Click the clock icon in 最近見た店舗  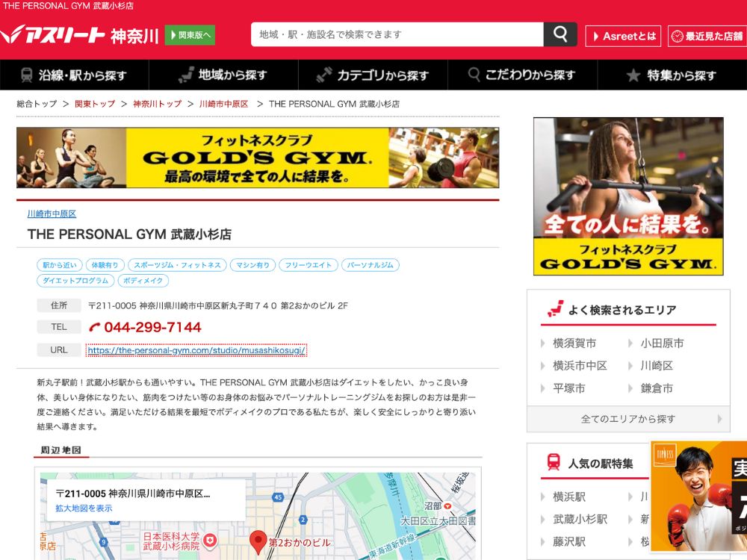pos(677,36)
